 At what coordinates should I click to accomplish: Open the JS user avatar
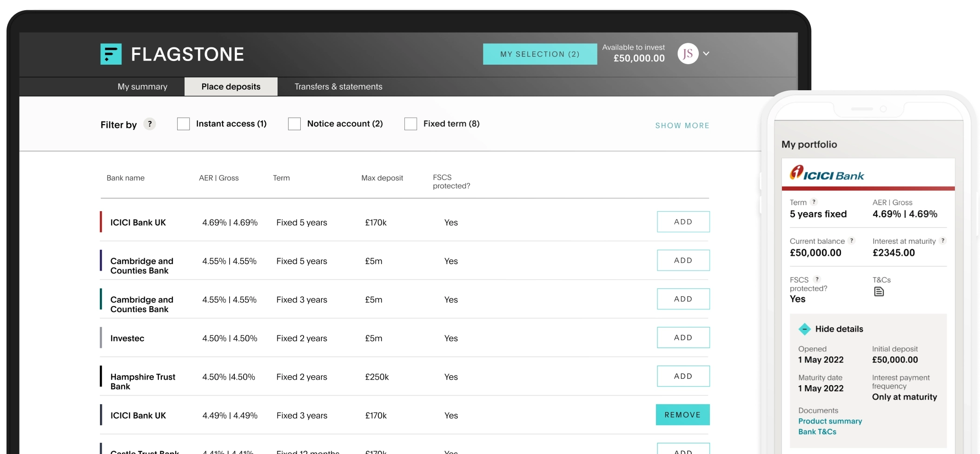[688, 53]
